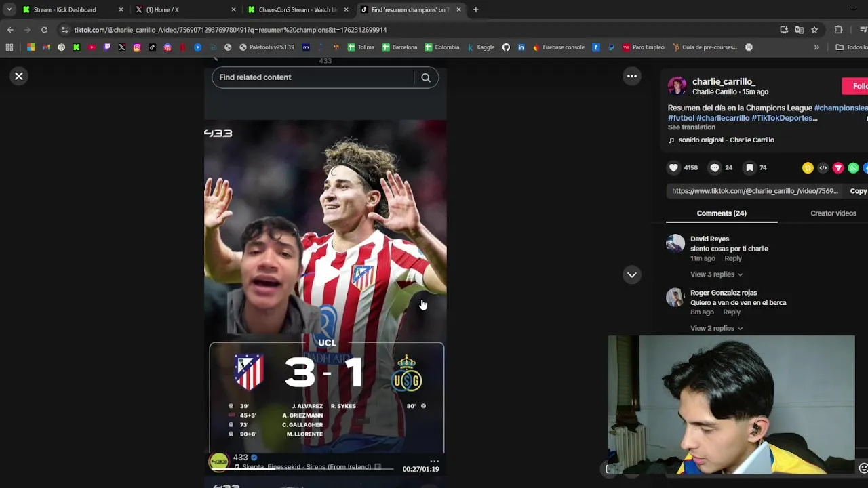Open the Apps grid in bookmarks bar

(x=9, y=47)
